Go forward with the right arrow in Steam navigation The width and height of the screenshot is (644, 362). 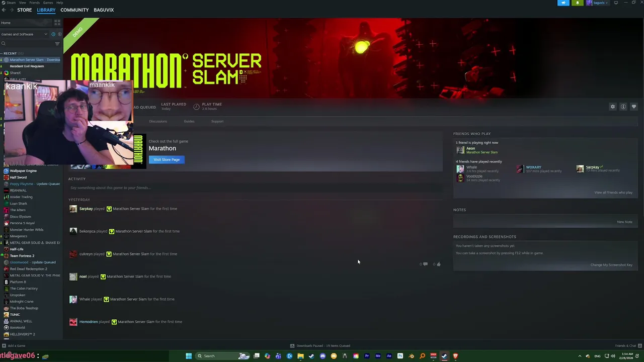pyautogui.click(x=11, y=10)
